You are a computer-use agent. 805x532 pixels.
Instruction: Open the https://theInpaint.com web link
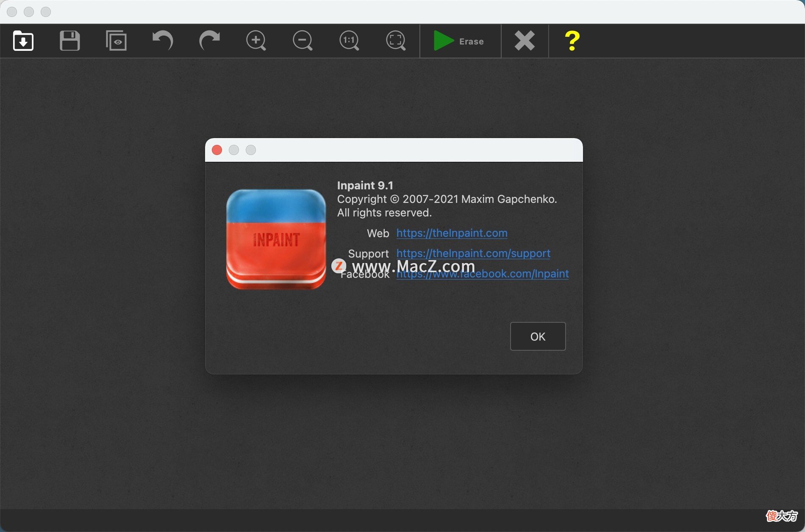tap(452, 233)
